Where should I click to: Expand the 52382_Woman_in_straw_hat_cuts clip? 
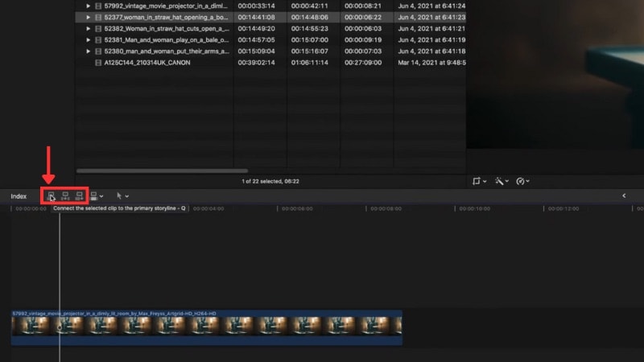pos(88,29)
